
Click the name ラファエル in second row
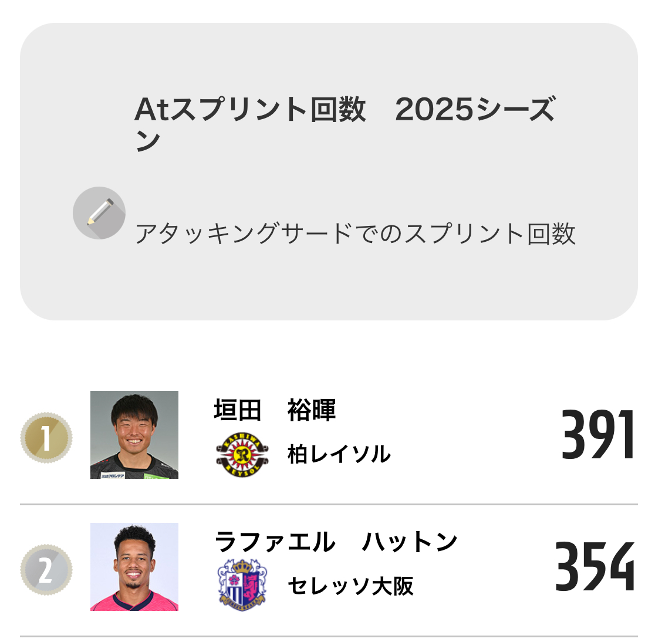275,542
